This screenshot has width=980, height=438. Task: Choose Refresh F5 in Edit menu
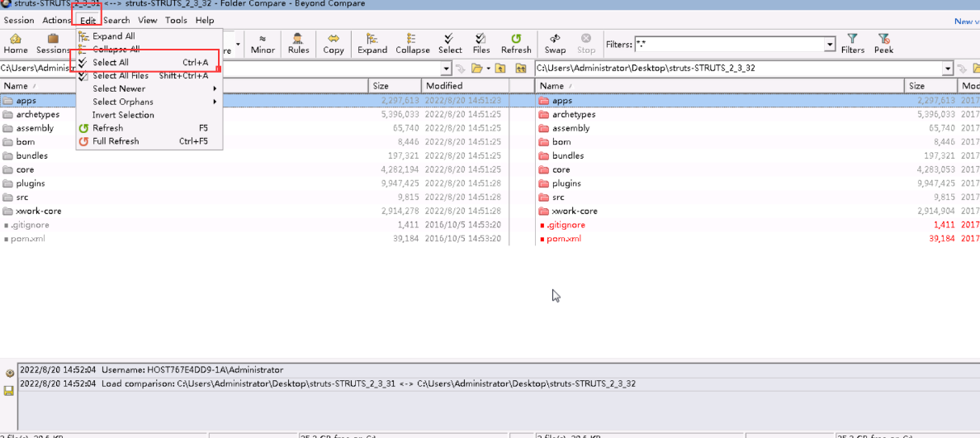pos(149,128)
